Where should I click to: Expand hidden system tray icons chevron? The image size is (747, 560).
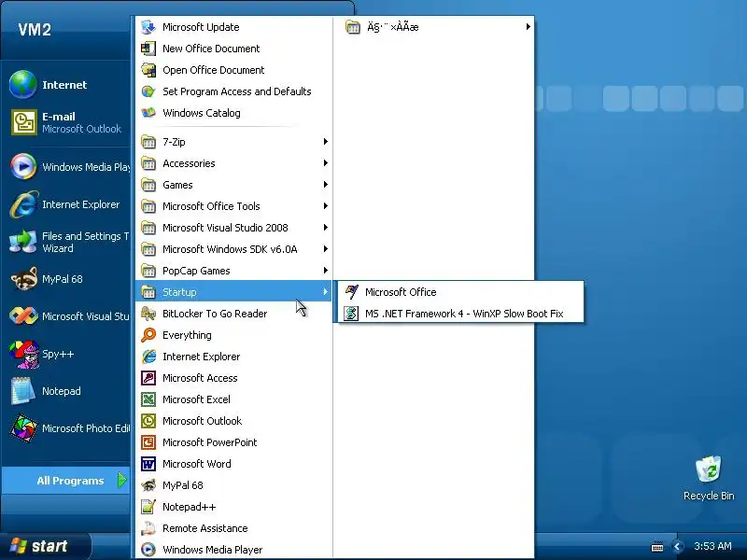click(676, 547)
